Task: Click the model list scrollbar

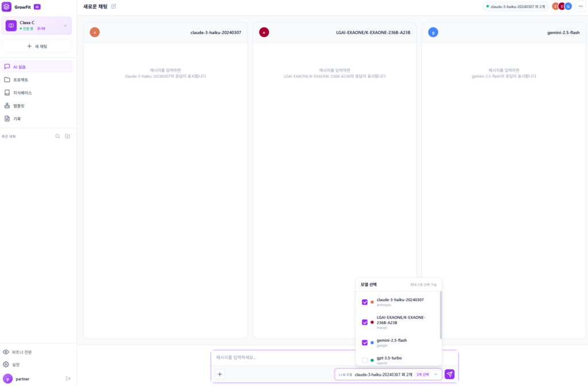Action: click(x=440, y=316)
